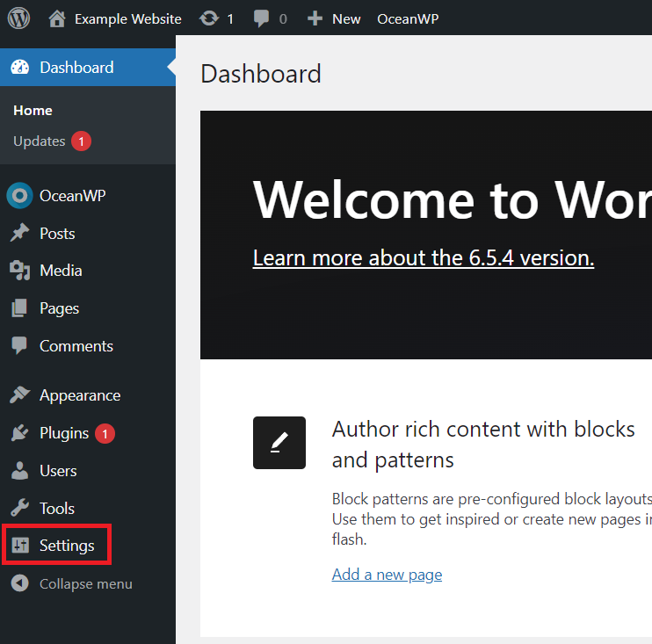Screen dimensions: 652x644
Task: Open the Updates submenu item
Action: coord(39,141)
